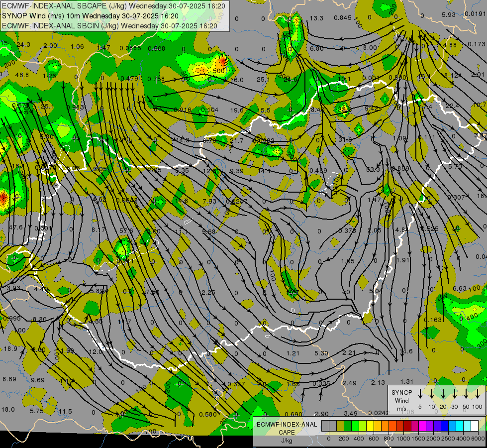
Task: Click the SYNOP Wind 10m title line
Action: (91, 16)
